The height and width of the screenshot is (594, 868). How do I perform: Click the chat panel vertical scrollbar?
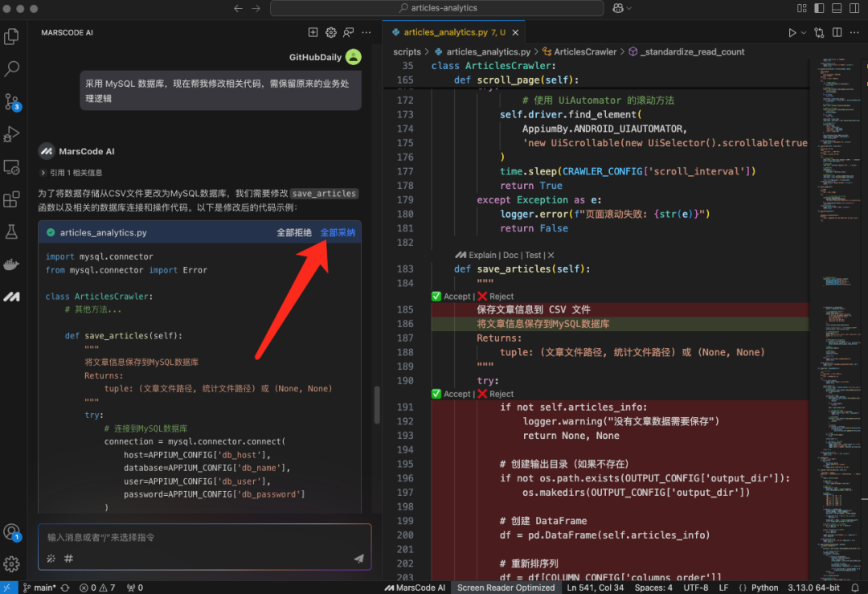(x=377, y=404)
